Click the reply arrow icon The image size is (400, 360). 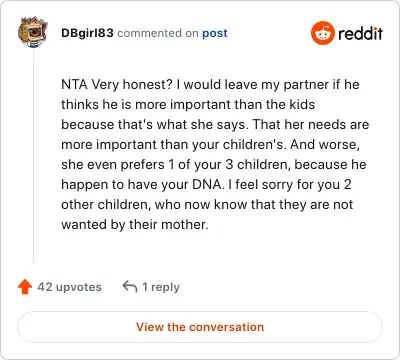(x=130, y=286)
